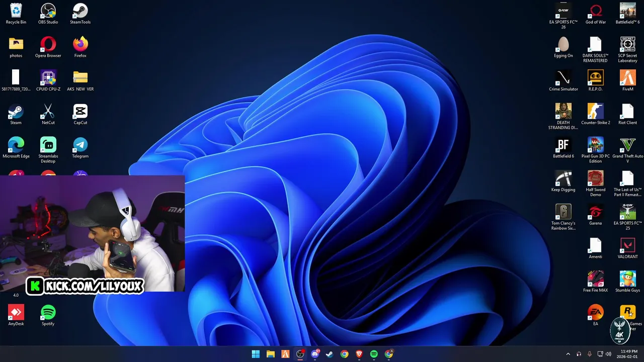The image size is (644, 362).
Task: Open Steam from the taskbar
Action: [x=330, y=354]
